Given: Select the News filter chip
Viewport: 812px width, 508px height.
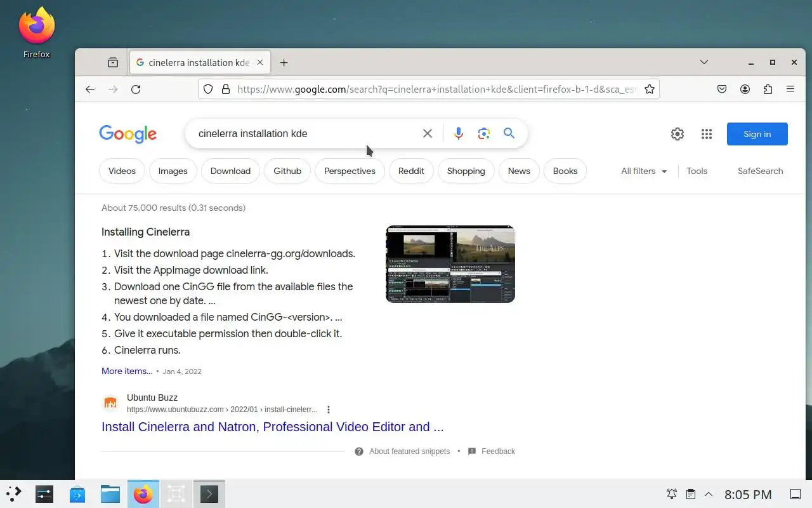Looking at the screenshot, I should 519,171.
